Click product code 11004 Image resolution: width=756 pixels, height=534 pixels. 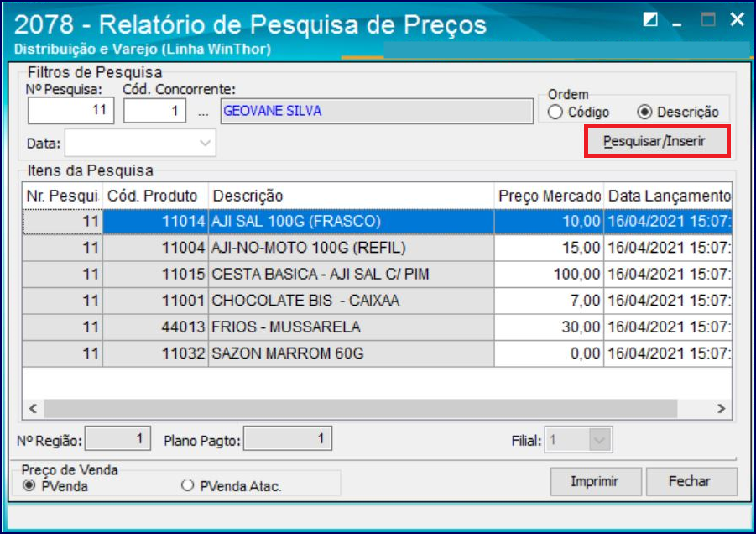[155, 248]
